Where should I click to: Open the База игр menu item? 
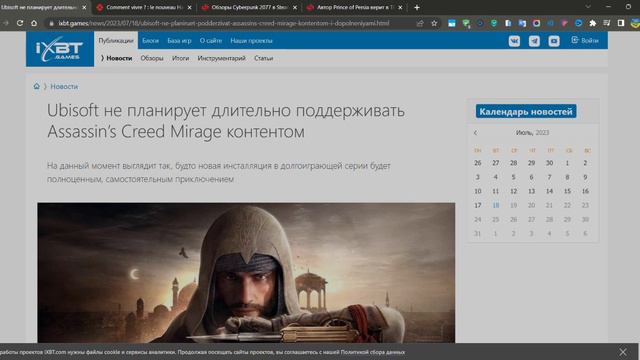(x=179, y=40)
